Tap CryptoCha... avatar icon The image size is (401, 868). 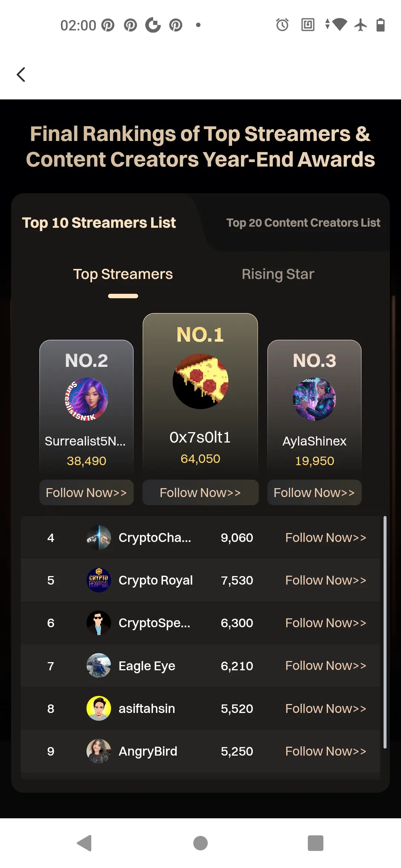[99, 537]
